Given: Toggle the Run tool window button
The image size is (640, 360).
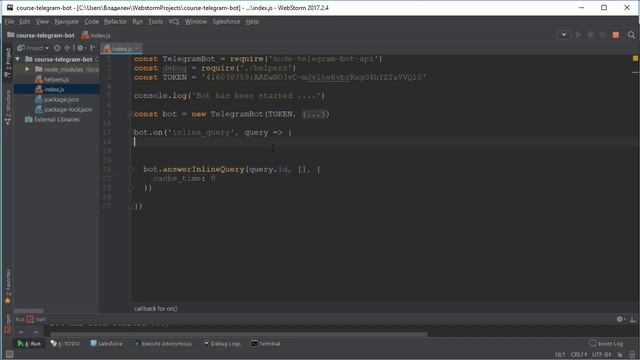Looking at the screenshot, I should [x=29, y=344].
